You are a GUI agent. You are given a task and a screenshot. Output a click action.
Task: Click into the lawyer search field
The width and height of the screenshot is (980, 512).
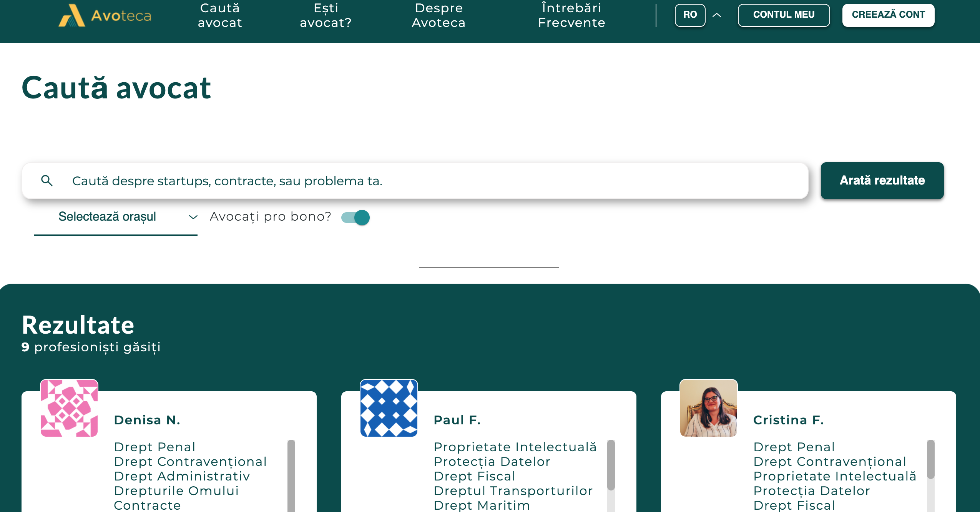[423, 181]
